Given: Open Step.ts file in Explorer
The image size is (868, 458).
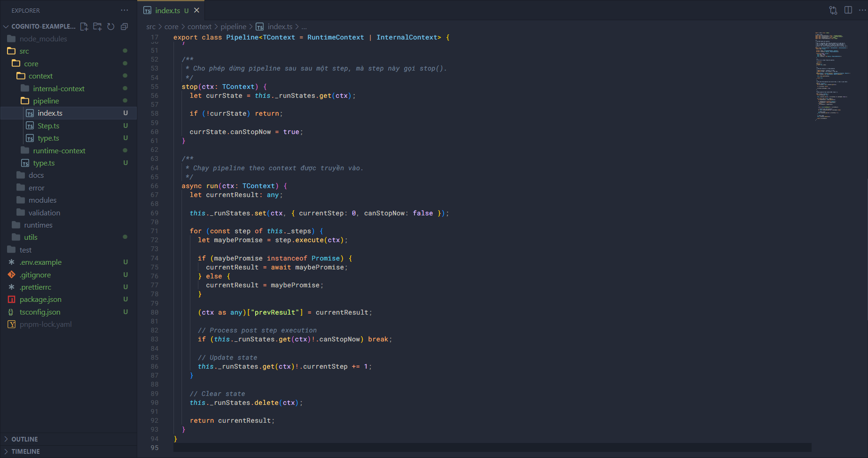Looking at the screenshot, I should 48,126.
